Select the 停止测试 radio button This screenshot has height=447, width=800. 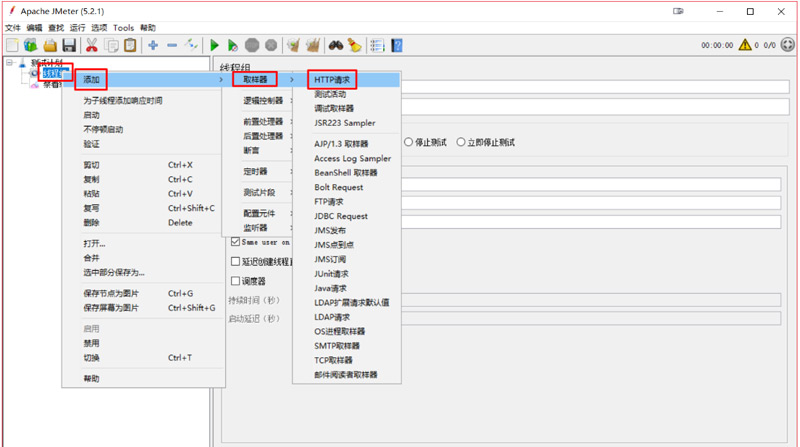coord(408,142)
